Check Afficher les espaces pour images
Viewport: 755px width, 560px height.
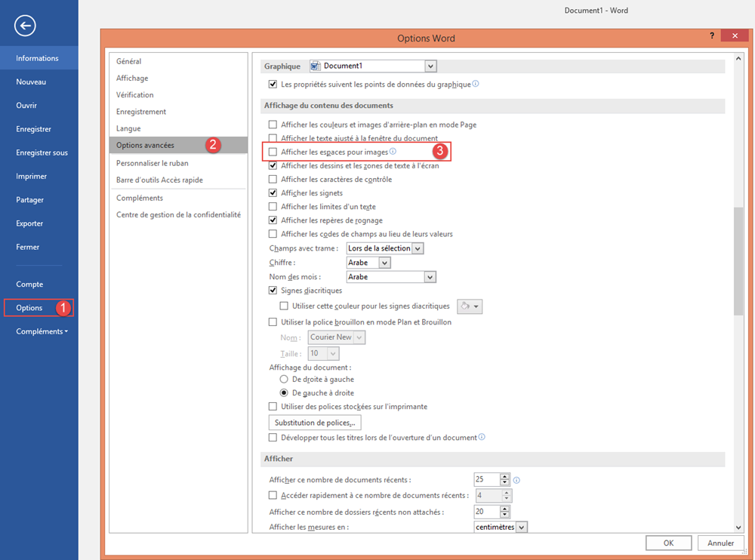(273, 151)
